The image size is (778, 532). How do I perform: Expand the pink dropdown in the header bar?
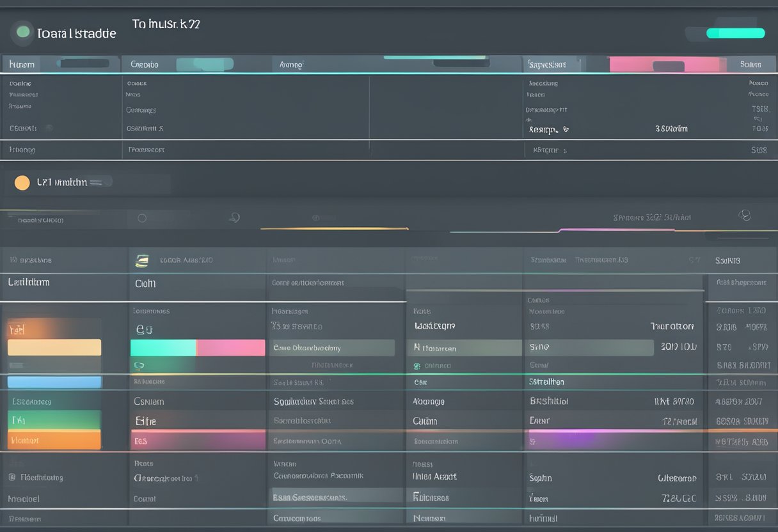[664, 65]
